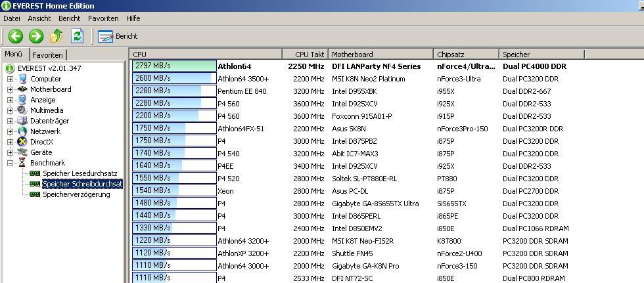Click the Soltek SL-PT880E-RL cell
The image size is (644, 283).
pyautogui.click(x=364, y=179)
